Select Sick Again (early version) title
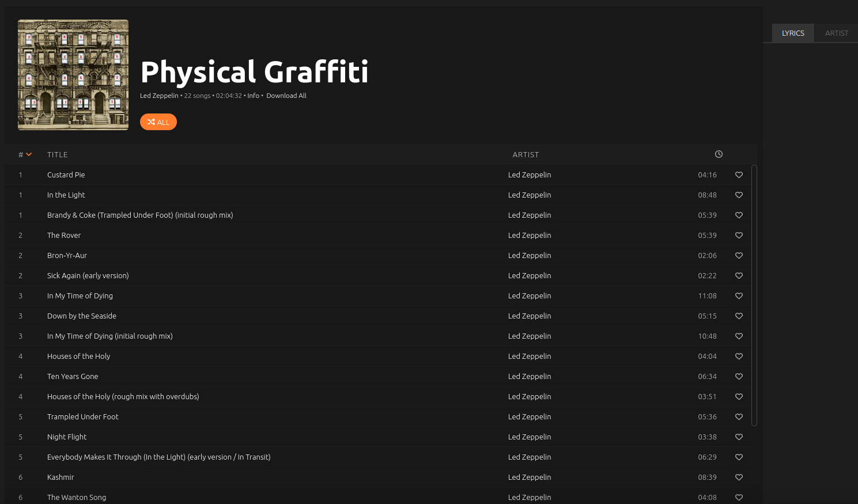Image resolution: width=858 pixels, height=504 pixels. [x=88, y=276]
